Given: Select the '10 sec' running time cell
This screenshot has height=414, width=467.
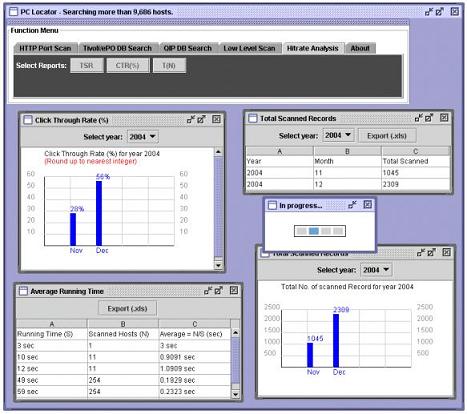Looking at the screenshot, I should [52, 357].
